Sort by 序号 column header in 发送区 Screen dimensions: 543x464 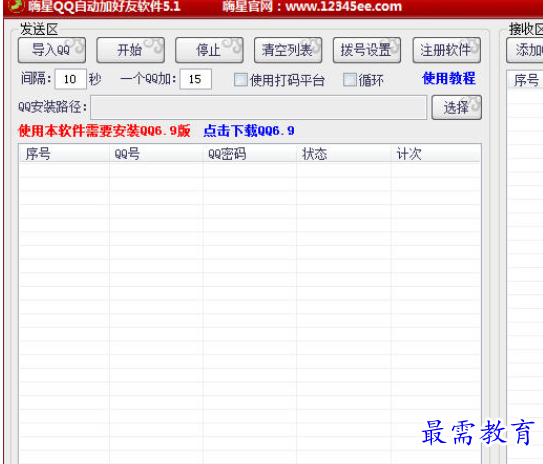[x=64, y=154]
